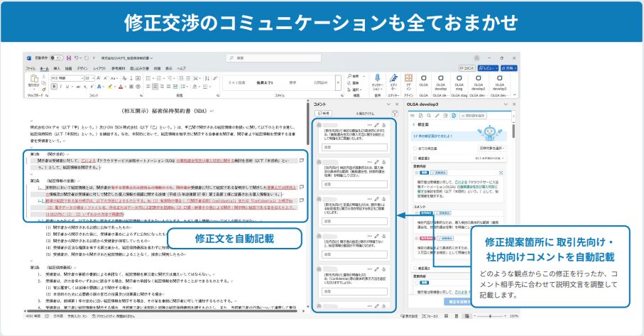
Task: Launch the OLGA develop3 add-in icon
Action: 499,78
